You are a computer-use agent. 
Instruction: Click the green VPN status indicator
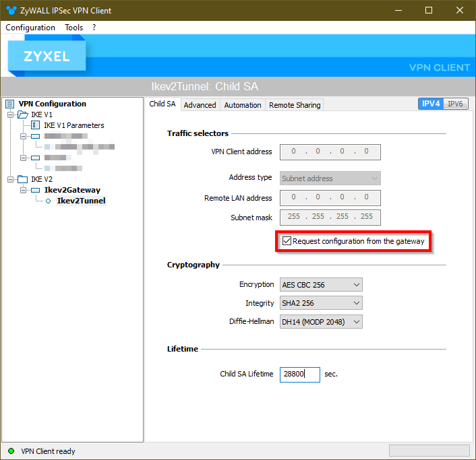point(11,451)
